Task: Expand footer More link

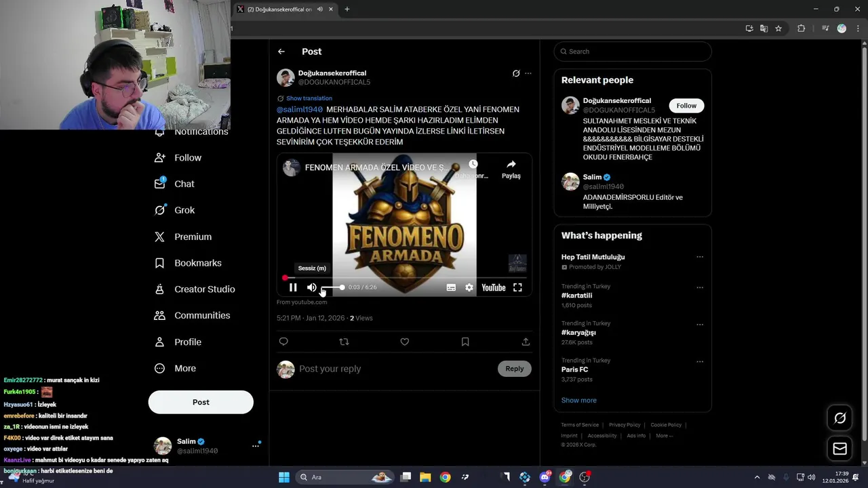Action: [664, 436]
